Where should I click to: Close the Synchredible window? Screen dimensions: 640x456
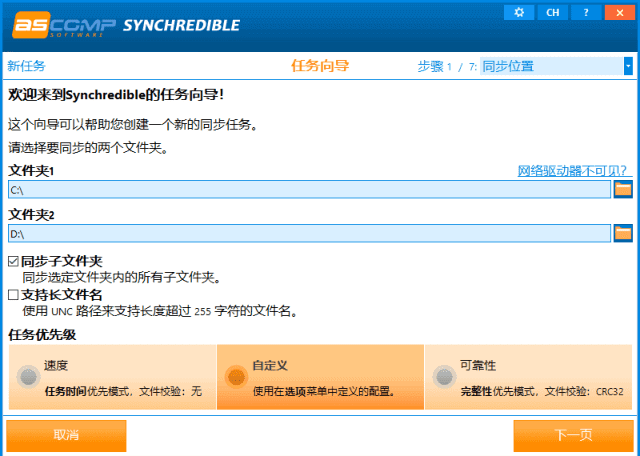pyautogui.click(x=620, y=12)
